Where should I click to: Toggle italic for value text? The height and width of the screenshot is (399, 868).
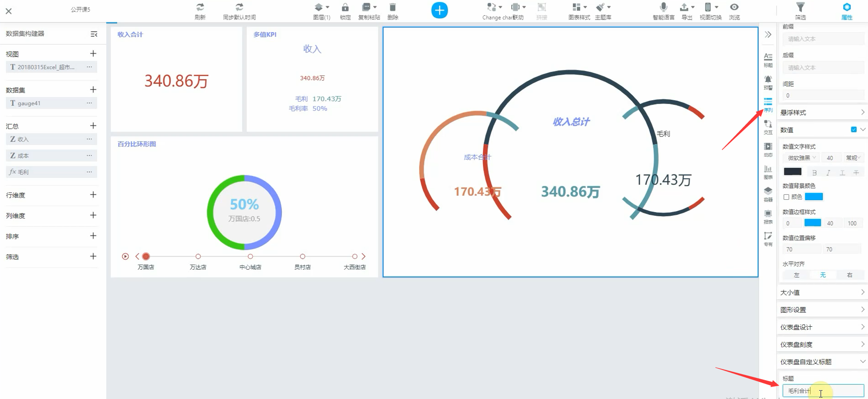click(x=828, y=173)
